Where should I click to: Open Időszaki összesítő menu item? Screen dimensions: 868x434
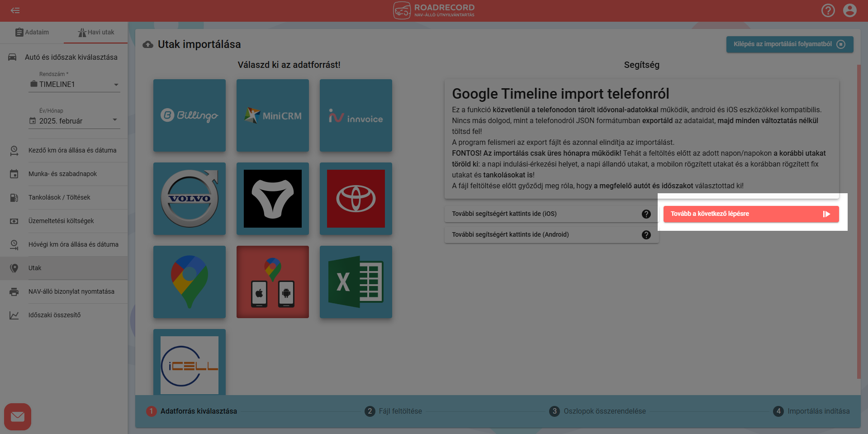coord(64,315)
